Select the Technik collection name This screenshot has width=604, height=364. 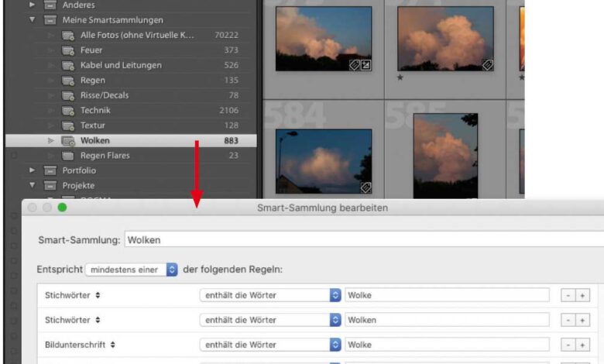click(x=95, y=110)
